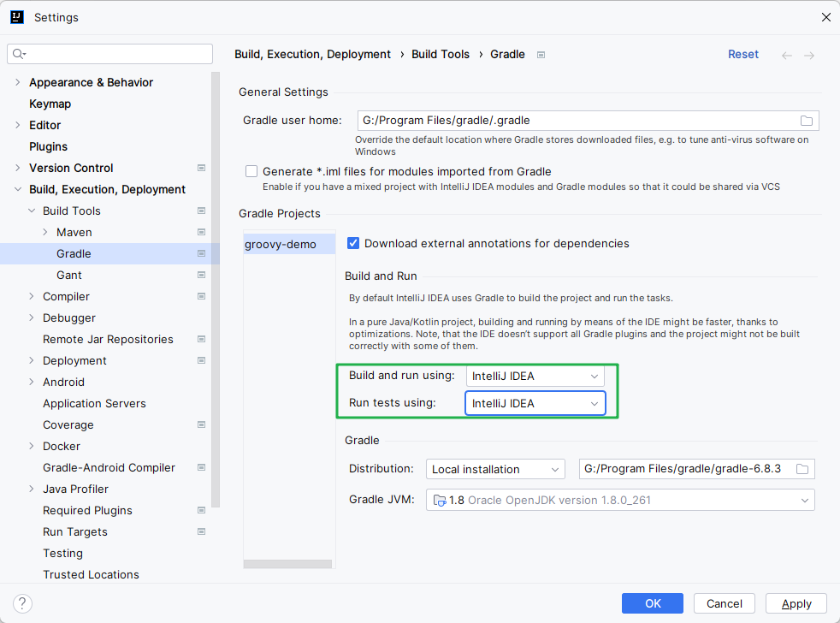Click the back navigation arrow
This screenshot has width=840, height=623.
coord(786,56)
